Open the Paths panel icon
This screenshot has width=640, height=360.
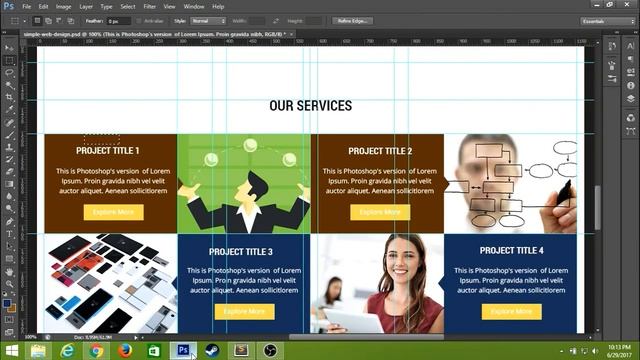point(631,131)
